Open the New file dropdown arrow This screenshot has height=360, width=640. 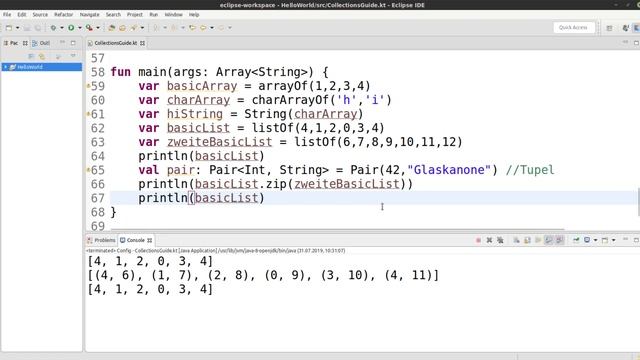coord(18,28)
